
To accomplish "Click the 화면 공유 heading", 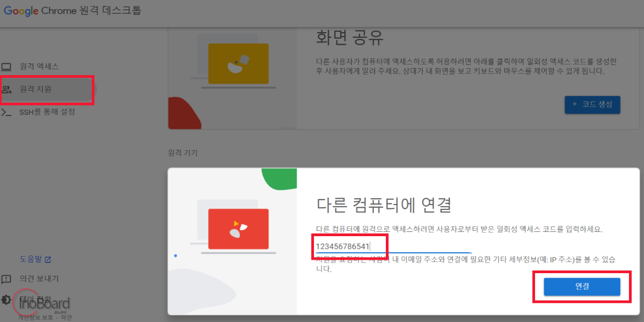I will coord(349,38).
